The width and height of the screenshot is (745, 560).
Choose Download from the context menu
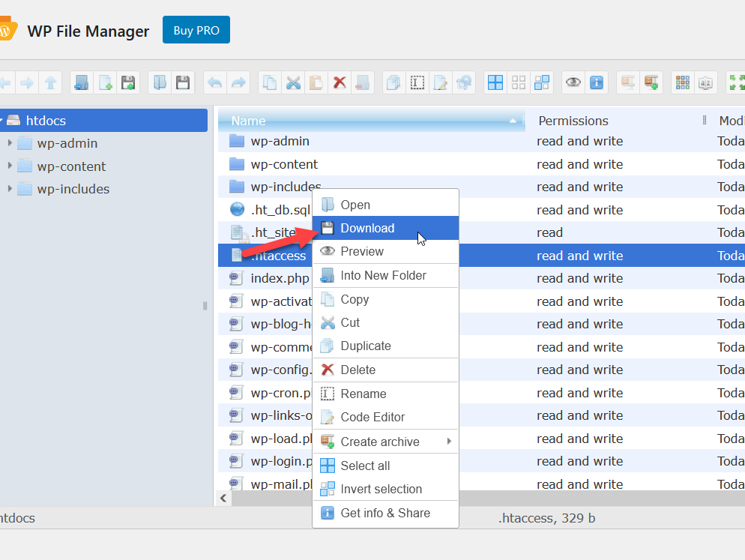[385, 228]
